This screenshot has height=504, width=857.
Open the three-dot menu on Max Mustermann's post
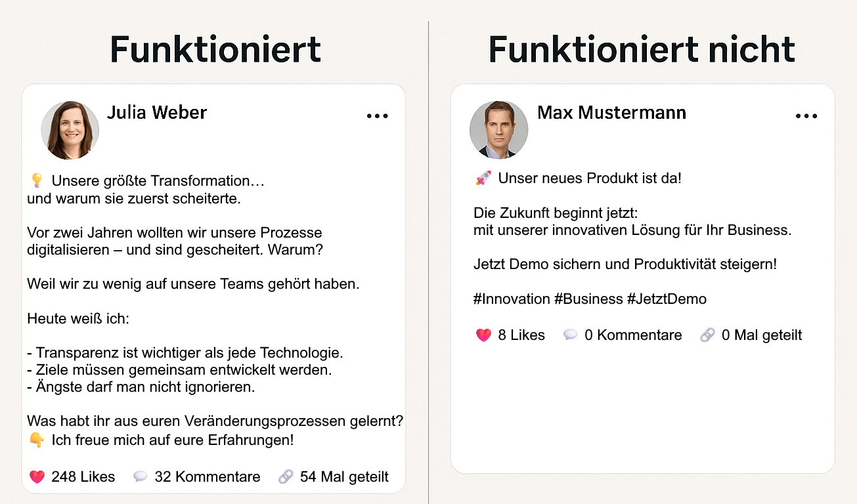[x=806, y=116]
